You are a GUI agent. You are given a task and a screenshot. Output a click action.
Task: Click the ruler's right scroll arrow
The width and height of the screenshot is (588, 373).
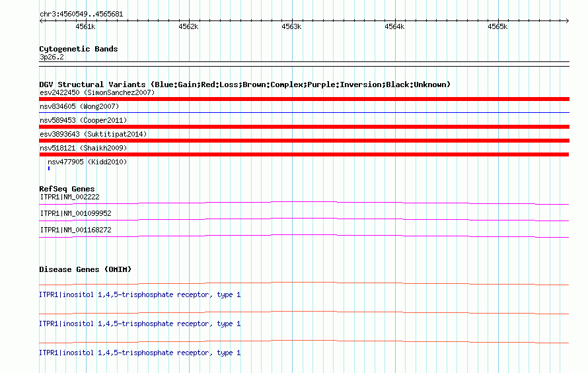coord(567,20)
